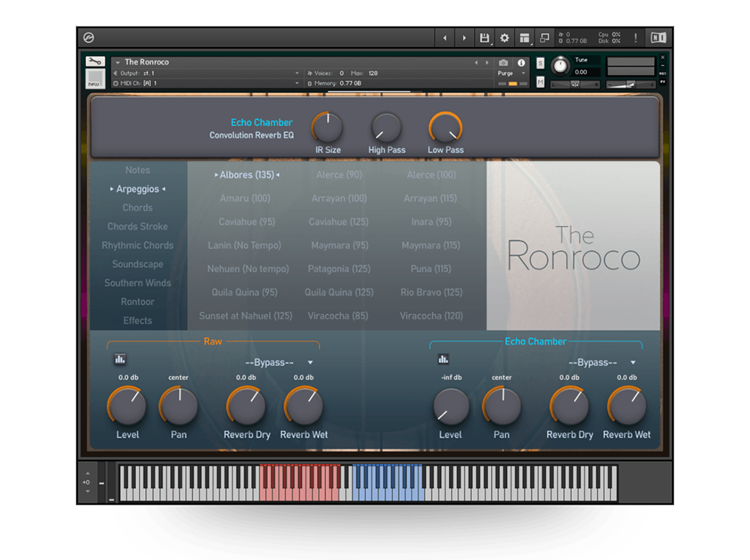Screen dimensions: 750x560
Task: Select next preset small right arrow in header
Action: point(487,63)
